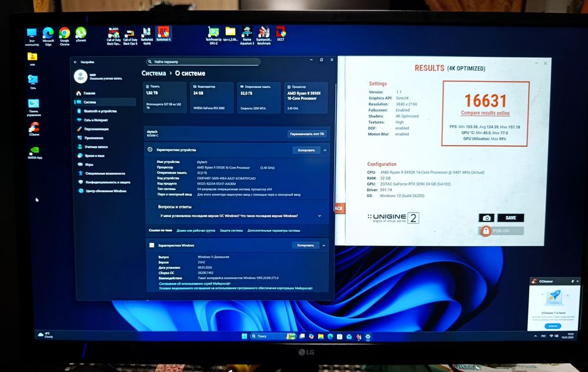
Task: Expand the Windows latest-version question
Action: tap(319, 216)
